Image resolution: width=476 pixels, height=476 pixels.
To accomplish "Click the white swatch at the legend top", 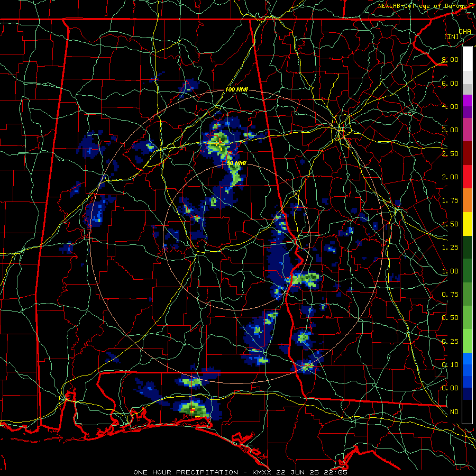I will point(467,59).
